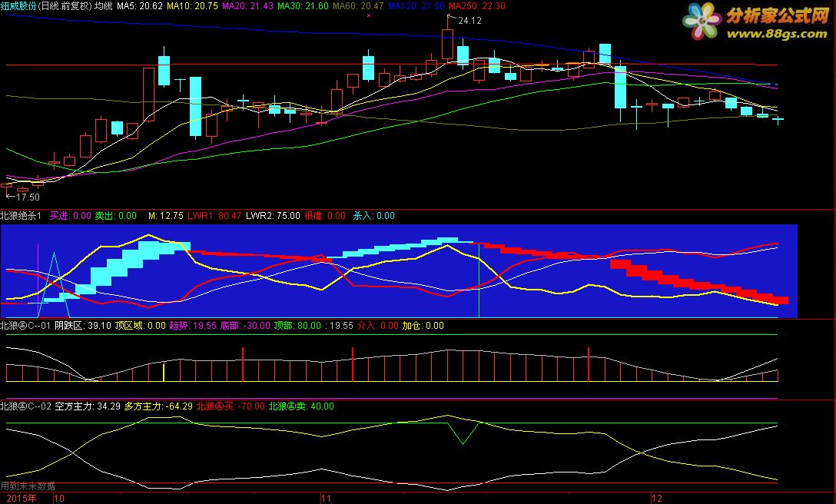
Task: Select the 趋势: 19.55 value
Action: [x=193, y=325]
